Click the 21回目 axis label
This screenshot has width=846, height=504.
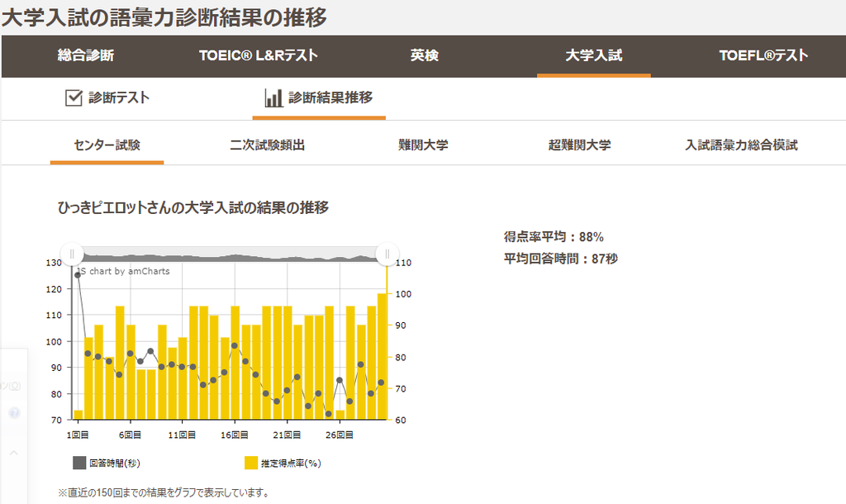click(x=287, y=435)
